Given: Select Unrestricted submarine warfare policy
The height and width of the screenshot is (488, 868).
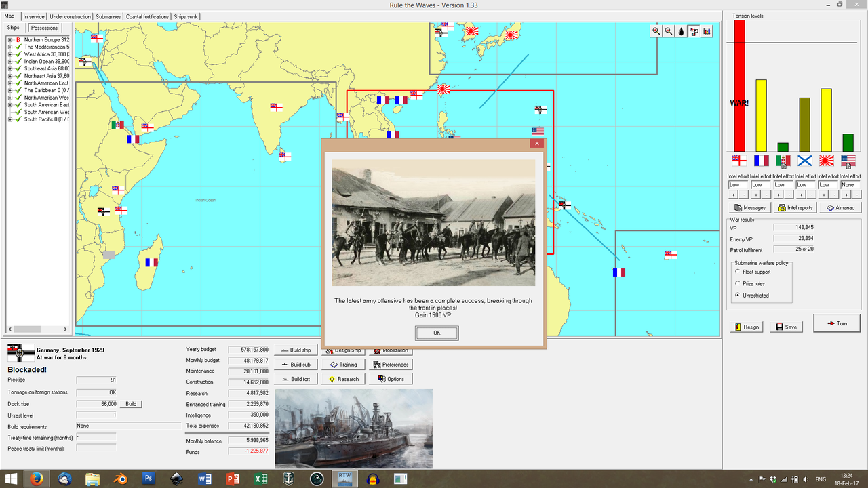Looking at the screenshot, I should (x=738, y=294).
